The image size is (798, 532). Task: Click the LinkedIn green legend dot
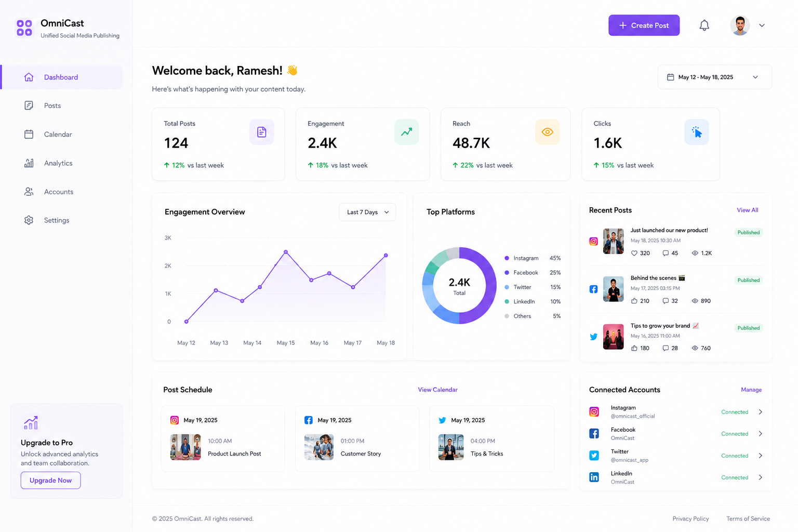507,301
